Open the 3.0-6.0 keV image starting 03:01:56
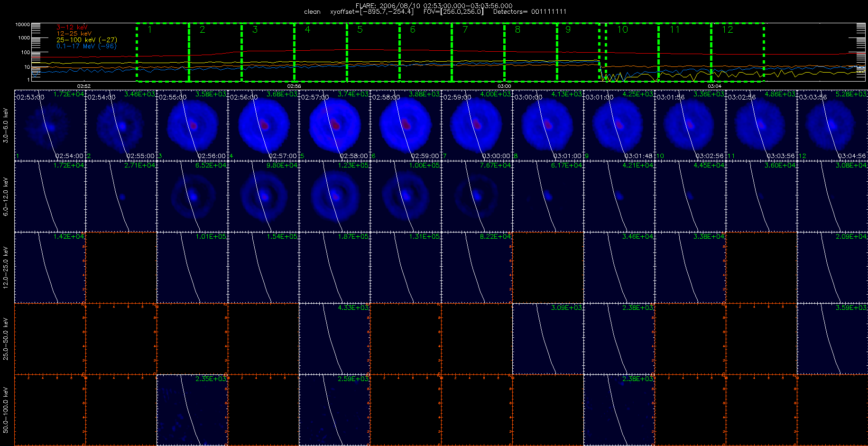Viewport: 868px width, 446px height. [x=691, y=125]
